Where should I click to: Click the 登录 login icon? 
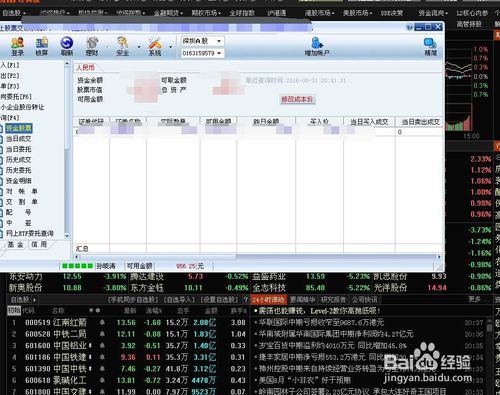click(x=17, y=46)
